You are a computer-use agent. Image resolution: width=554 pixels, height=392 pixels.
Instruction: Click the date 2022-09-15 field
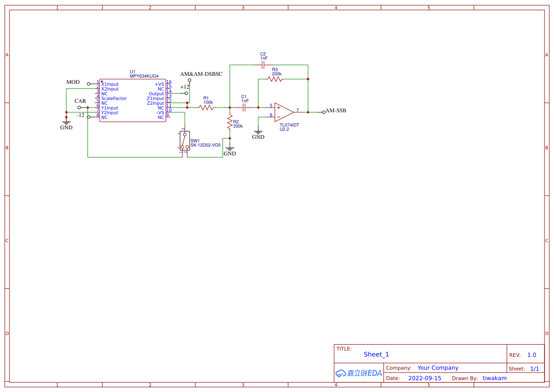pyautogui.click(x=425, y=378)
